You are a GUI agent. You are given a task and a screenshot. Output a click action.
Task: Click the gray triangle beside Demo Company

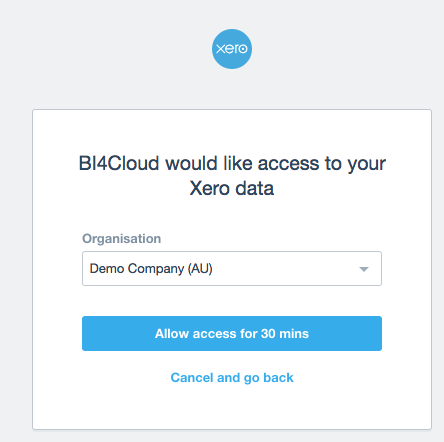(x=364, y=269)
